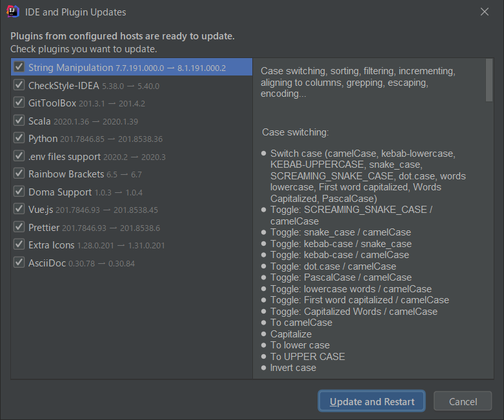
Task: Click the description pane scrollbar thumb
Action: coord(489,80)
